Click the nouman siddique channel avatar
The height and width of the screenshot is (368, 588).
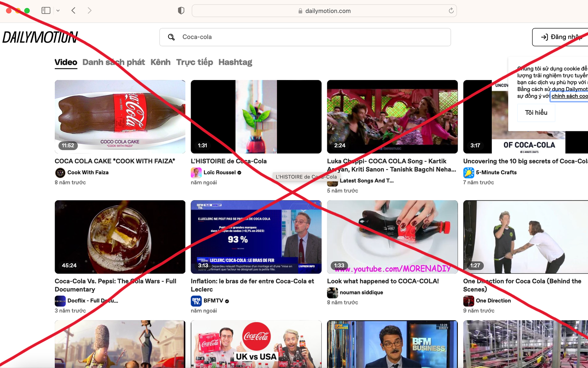(x=333, y=293)
